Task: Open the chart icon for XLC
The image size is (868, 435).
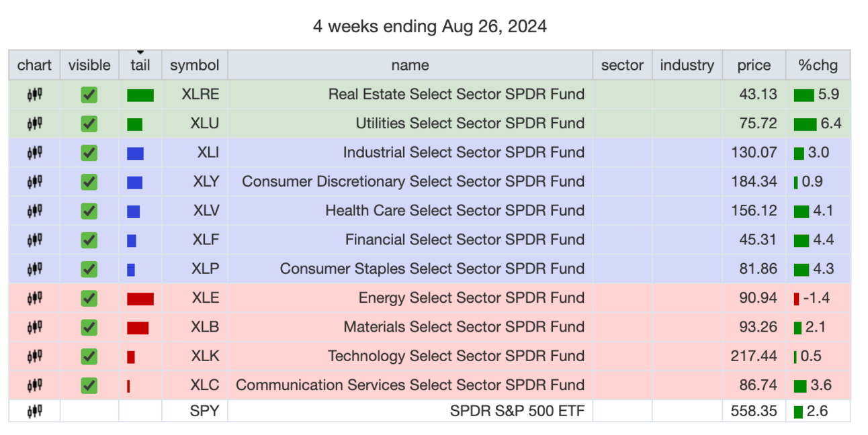Action: pyautogui.click(x=34, y=385)
